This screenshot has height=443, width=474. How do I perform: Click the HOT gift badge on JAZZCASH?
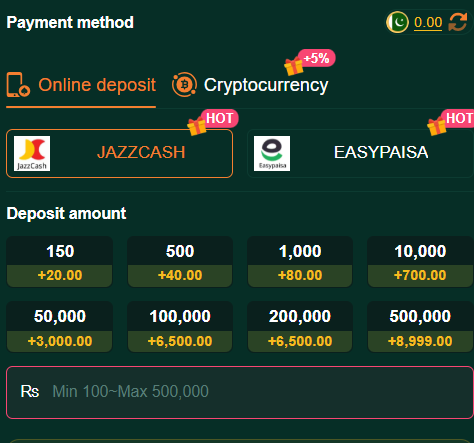pyautogui.click(x=213, y=122)
